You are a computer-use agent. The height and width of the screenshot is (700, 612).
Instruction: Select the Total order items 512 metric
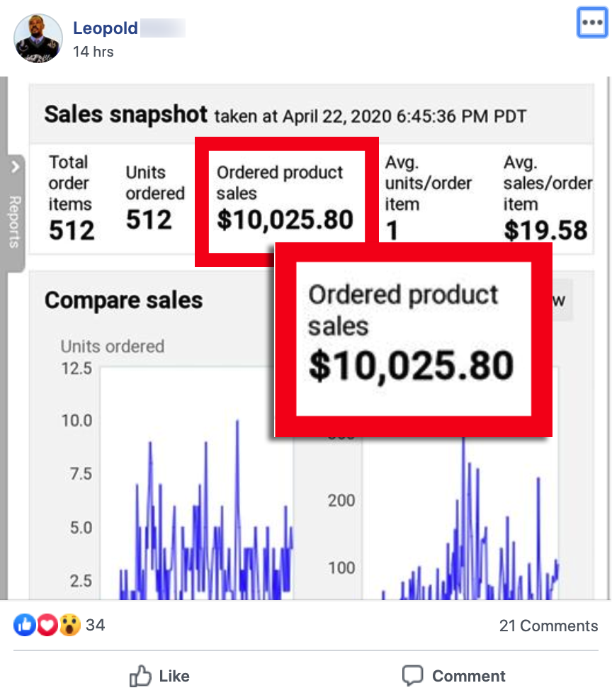[71, 198]
